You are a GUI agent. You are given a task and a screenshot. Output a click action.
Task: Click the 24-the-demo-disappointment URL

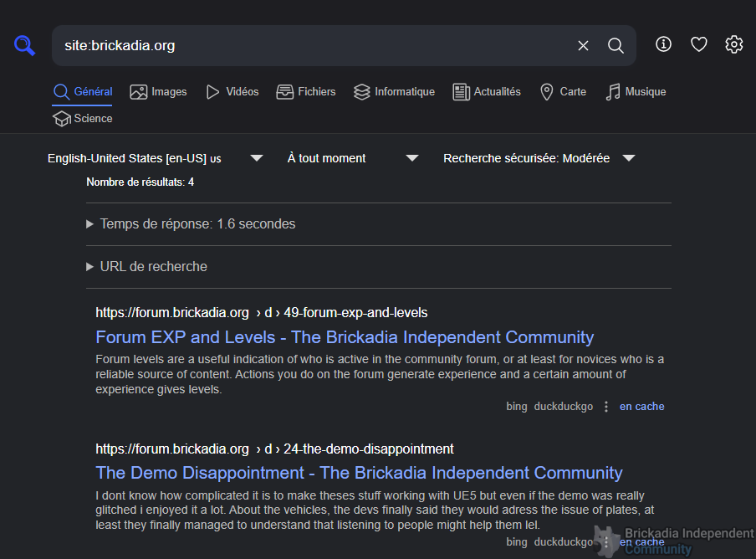(x=274, y=449)
